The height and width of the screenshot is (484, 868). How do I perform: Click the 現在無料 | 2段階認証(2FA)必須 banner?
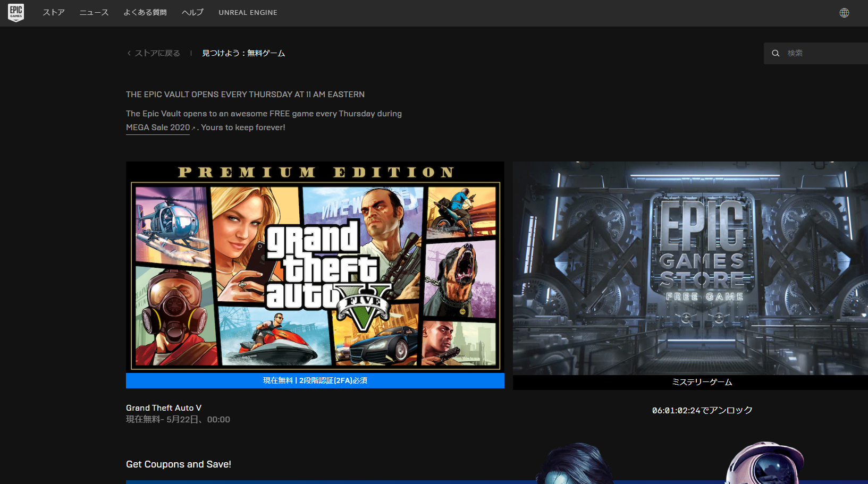coord(315,380)
